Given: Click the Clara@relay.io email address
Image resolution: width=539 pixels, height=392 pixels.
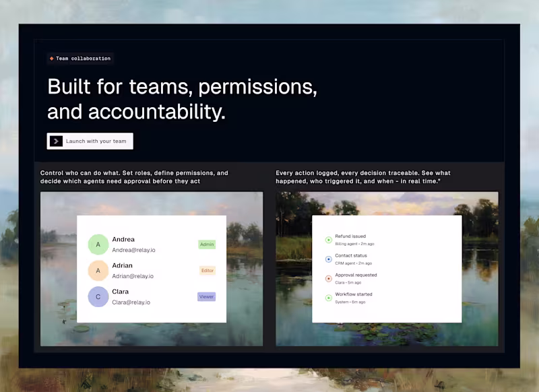Looking at the screenshot, I should point(131,302).
